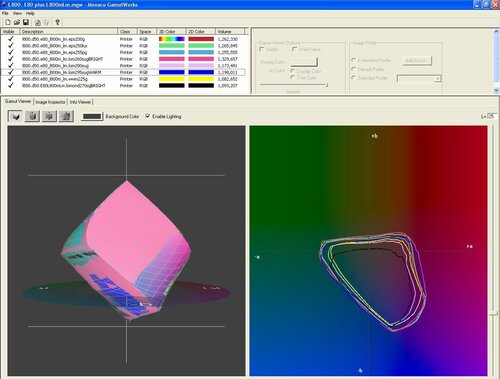This screenshot has width=500, height=379.
Task: Sort by the Description column header
Action: click(69, 31)
